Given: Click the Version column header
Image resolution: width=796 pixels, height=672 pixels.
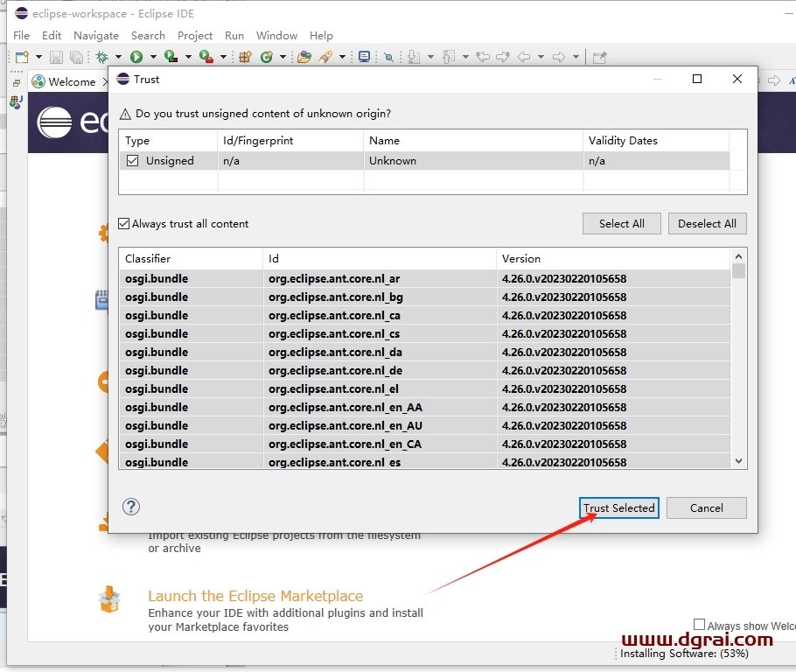Looking at the screenshot, I should coord(613,258).
